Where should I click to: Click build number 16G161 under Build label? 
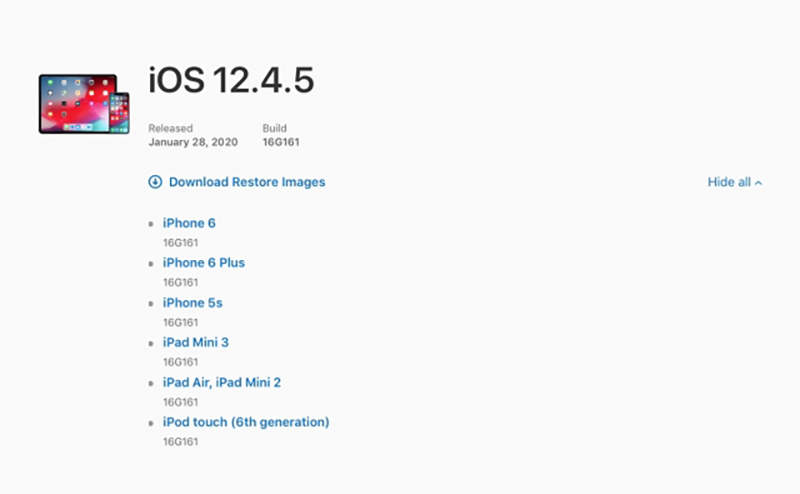(281, 142)
